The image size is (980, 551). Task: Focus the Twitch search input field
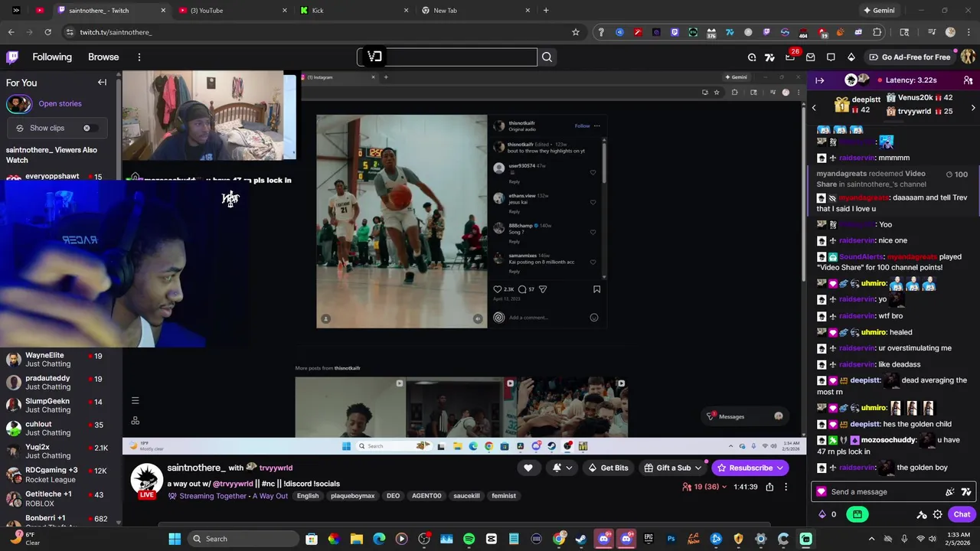(x=447, y=57)
